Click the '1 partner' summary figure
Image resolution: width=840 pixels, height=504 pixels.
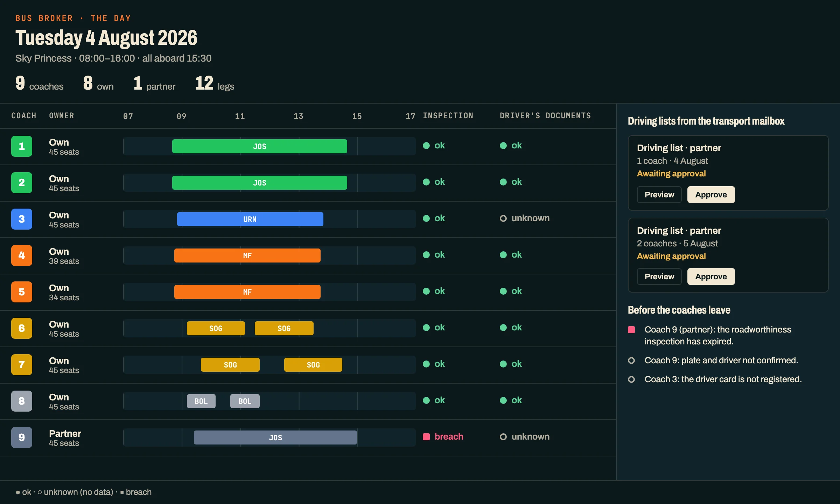154,84
